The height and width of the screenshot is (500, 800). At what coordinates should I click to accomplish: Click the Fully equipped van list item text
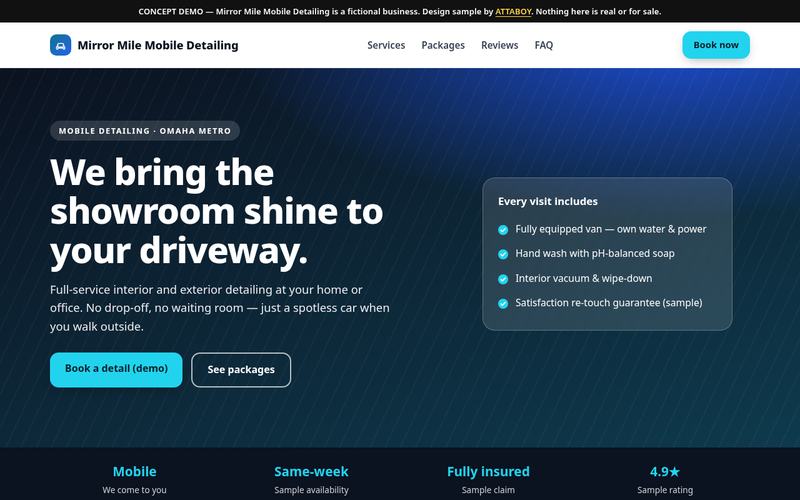[x=611, y=229]
